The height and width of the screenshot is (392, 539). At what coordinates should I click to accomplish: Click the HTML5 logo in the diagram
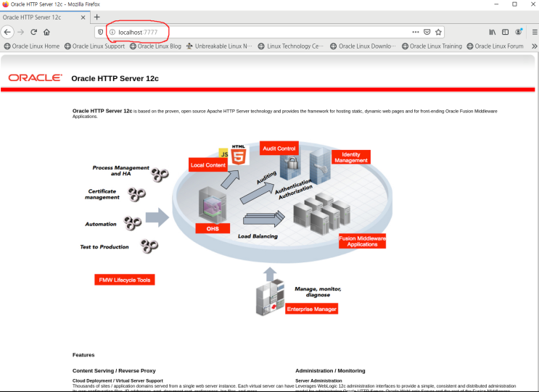239,155
